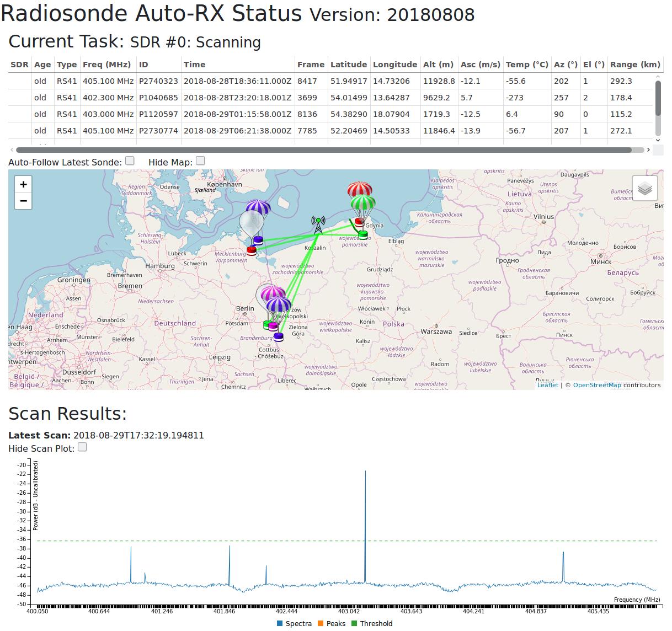Click the table's vertical scrollbar thumb

click(x=658, y=98)
